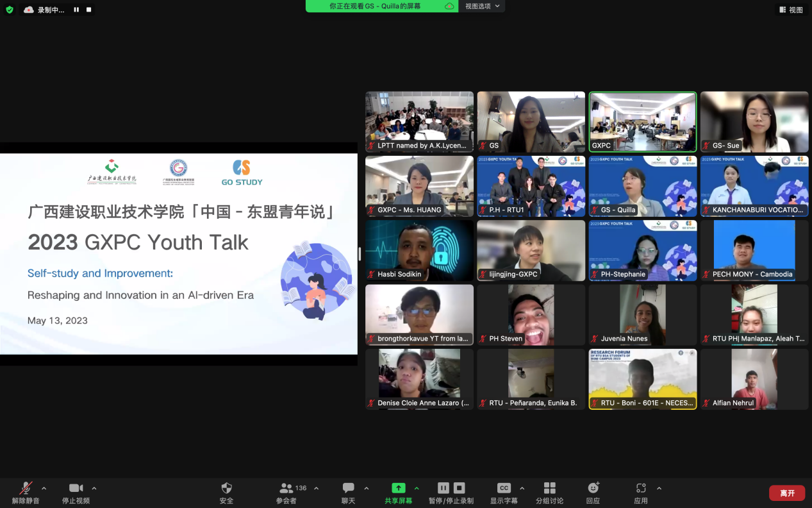
Task: Unmute the microphone (解除静音)
Action: tap(26, 489)
